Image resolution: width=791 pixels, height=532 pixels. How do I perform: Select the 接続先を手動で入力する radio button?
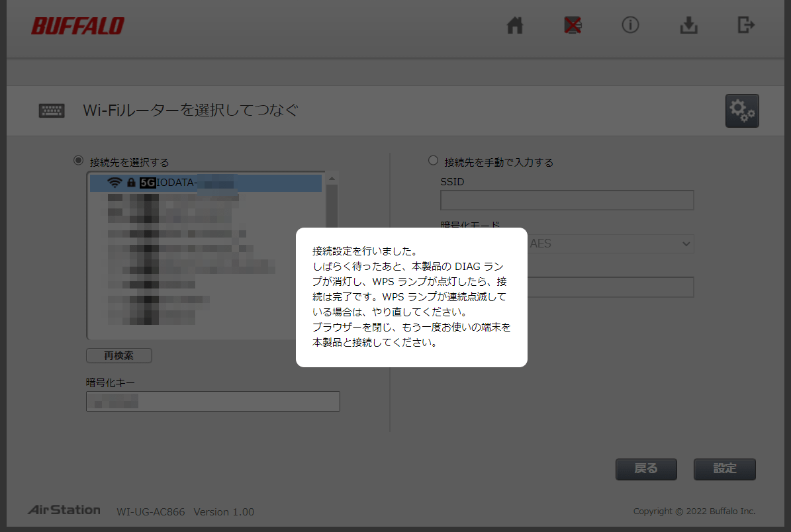(434, 161)
